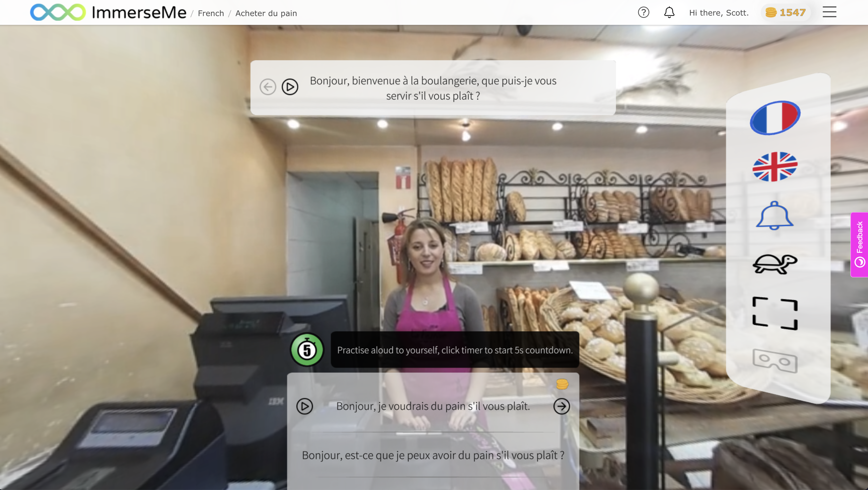Screen dimensions: 868x490
Task: Click the ImmerseMe infinity logo
Action: tap(58, 12)
